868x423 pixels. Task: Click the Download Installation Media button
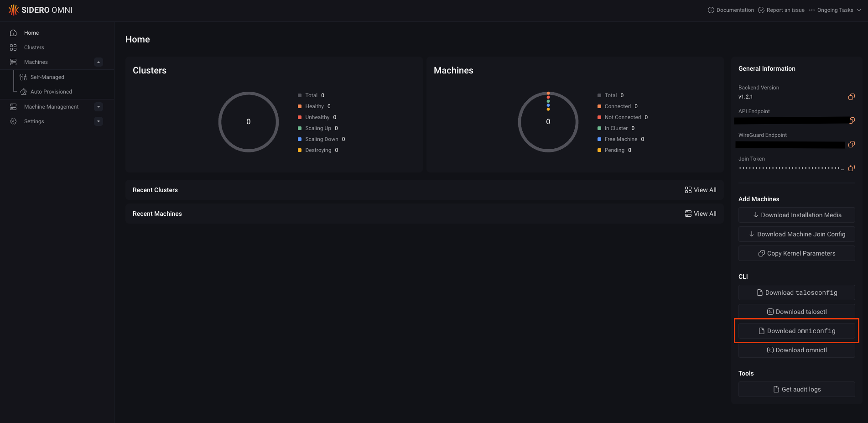pos(796,214)
